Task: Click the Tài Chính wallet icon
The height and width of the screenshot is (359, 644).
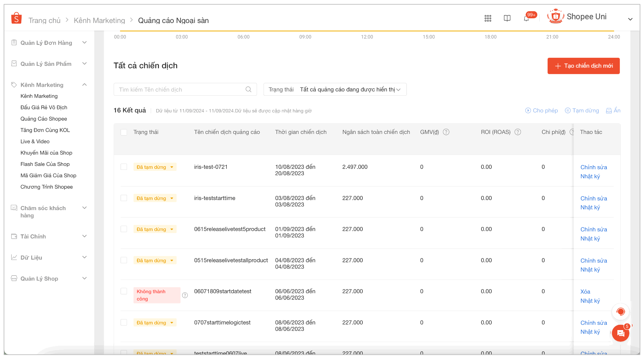Action: (14, 236)
